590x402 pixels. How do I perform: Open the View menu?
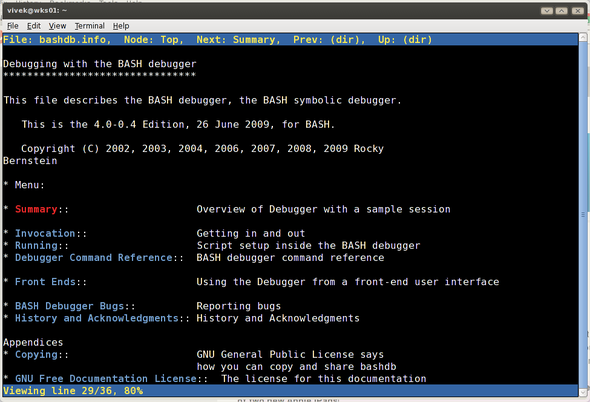coord(57,26)
